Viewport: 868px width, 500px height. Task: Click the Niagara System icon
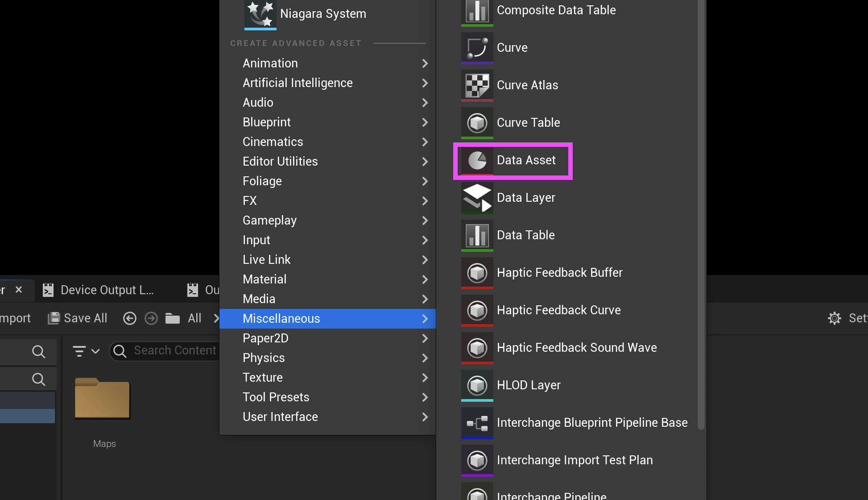[260, 14]
